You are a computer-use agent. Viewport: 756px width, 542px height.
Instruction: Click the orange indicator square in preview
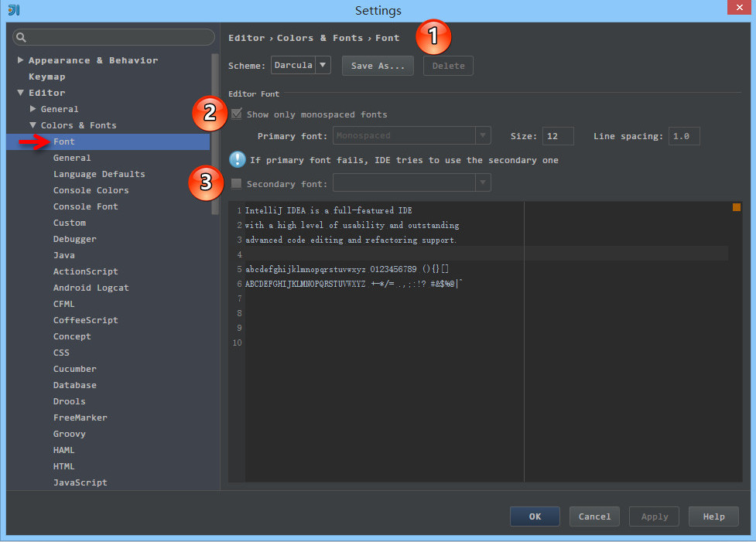coord(737,207)
